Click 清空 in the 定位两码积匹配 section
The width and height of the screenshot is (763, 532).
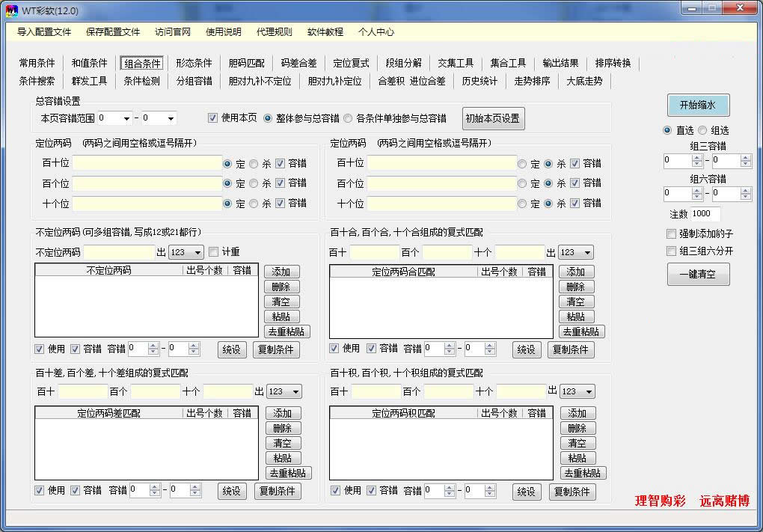577,442
